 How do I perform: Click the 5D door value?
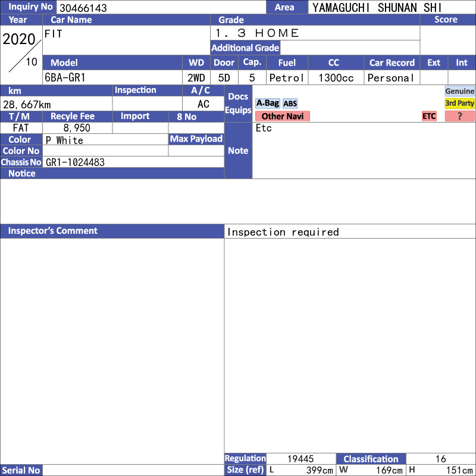tap(224, 78)
